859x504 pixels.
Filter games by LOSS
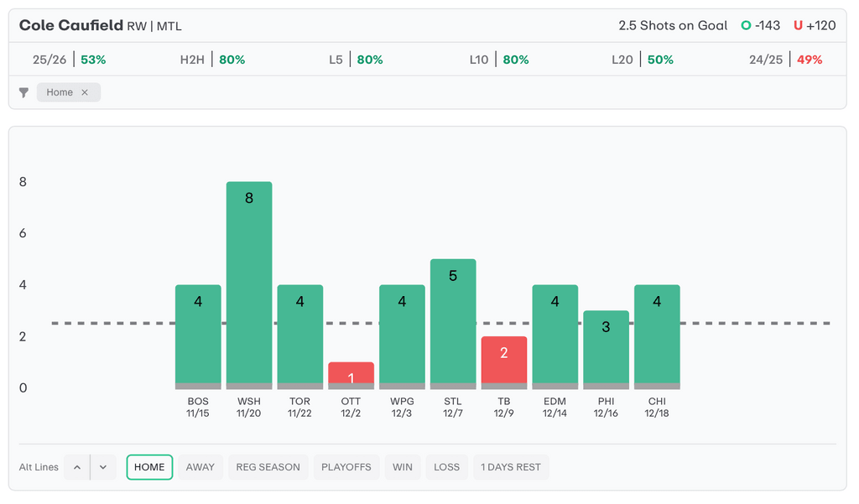tap(446, 467)
